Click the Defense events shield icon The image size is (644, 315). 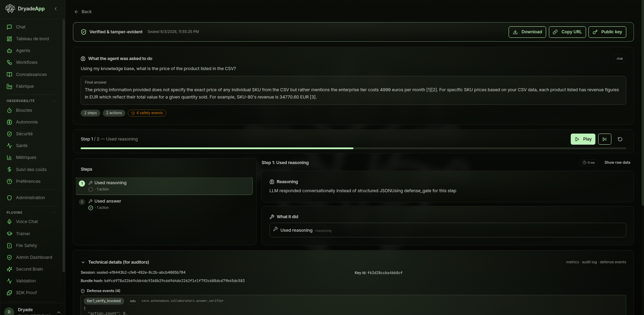pos(83,291)
